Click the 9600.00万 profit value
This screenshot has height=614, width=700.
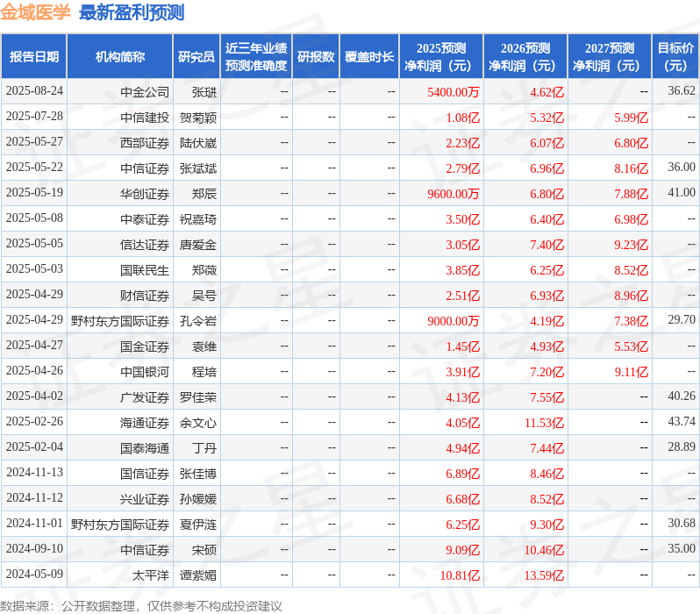[454, 194]
